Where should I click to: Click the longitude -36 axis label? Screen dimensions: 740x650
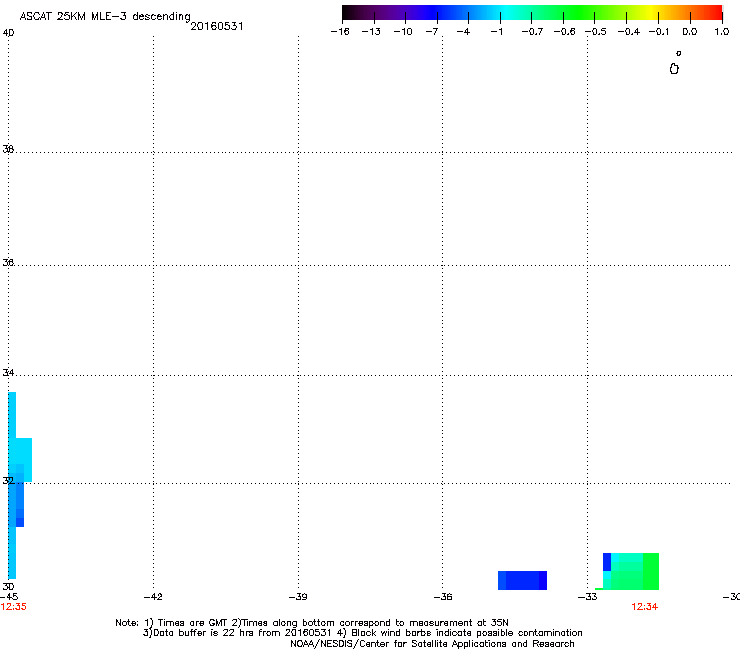point(443,597)
